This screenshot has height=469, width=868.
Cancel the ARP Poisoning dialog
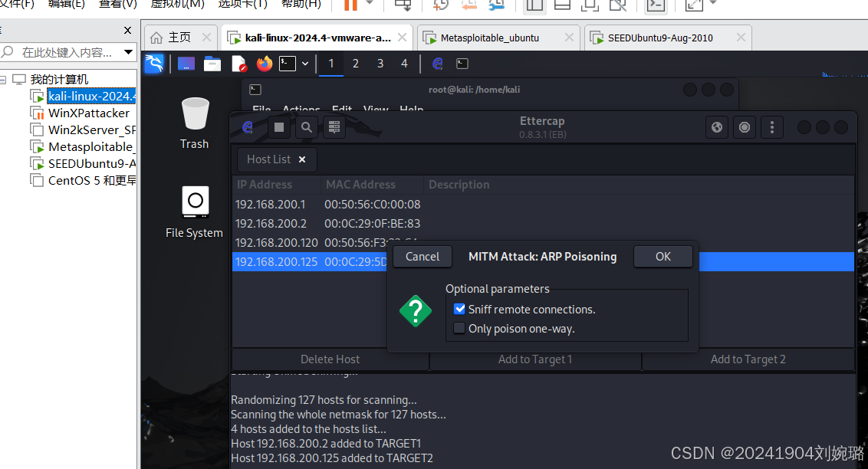422,257
